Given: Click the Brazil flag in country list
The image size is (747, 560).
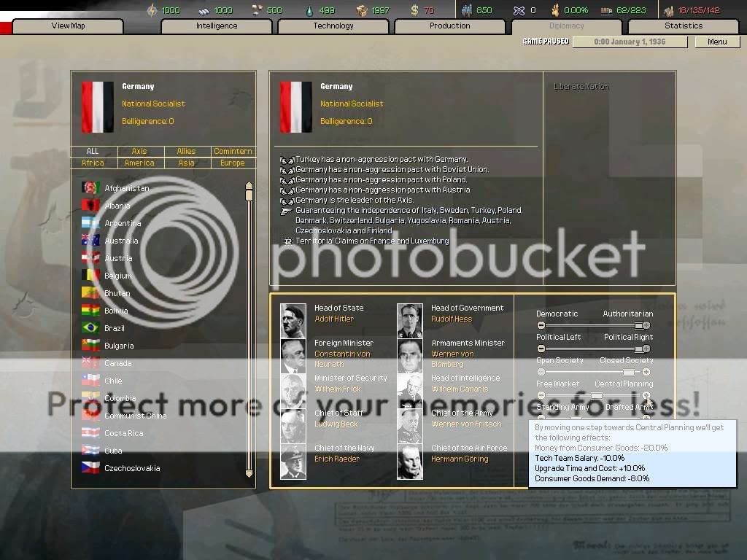Looking at the screenshot, I should click(90, 328).
